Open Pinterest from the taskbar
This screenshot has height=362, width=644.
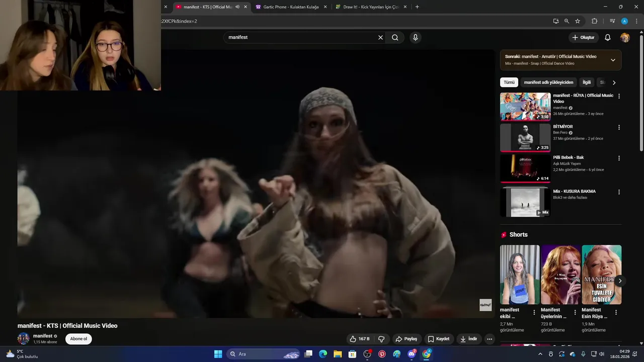[382, 354]
